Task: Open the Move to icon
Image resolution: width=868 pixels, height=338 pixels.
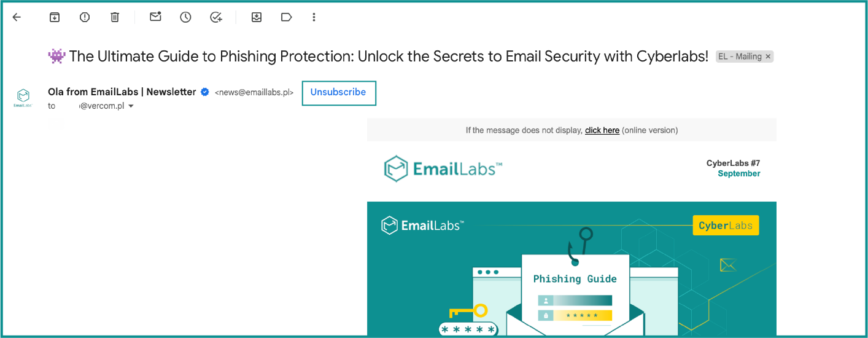Action: pyautogui.click(x=257, y=17)
